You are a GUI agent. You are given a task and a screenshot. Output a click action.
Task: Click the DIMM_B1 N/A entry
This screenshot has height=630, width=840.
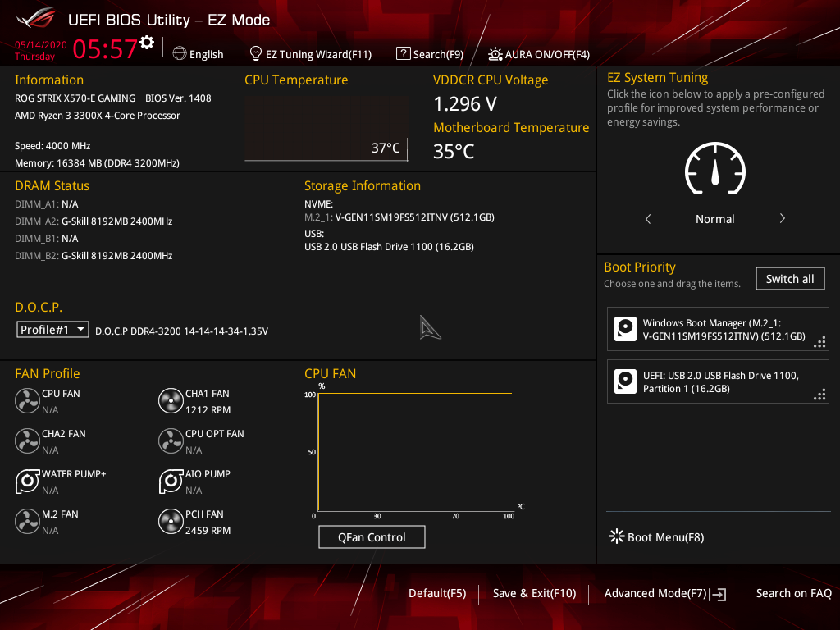point(47,239)
